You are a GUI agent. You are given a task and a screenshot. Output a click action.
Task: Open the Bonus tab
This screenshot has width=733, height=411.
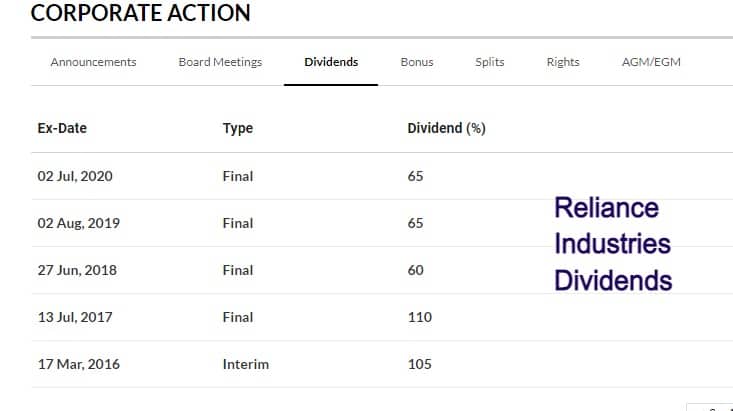[x=417, y=62]
